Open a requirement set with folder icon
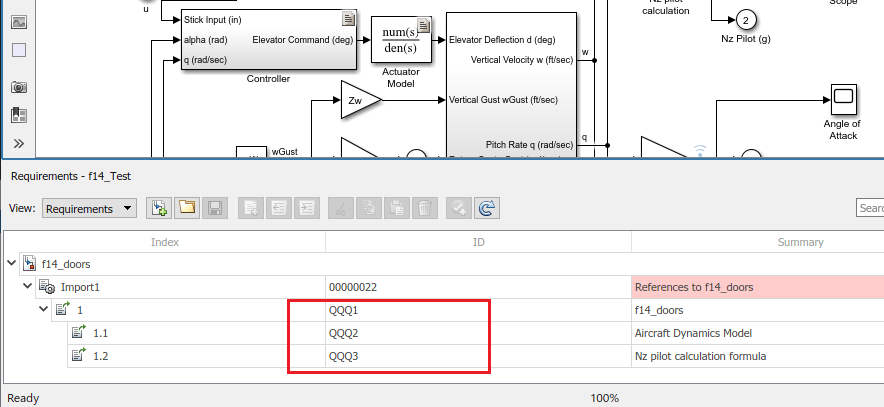 point(187,209)
